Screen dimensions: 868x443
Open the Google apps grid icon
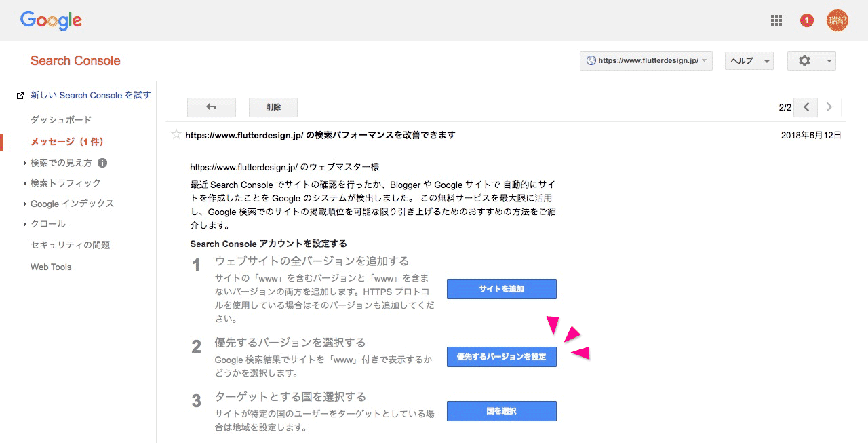point(776,20)
